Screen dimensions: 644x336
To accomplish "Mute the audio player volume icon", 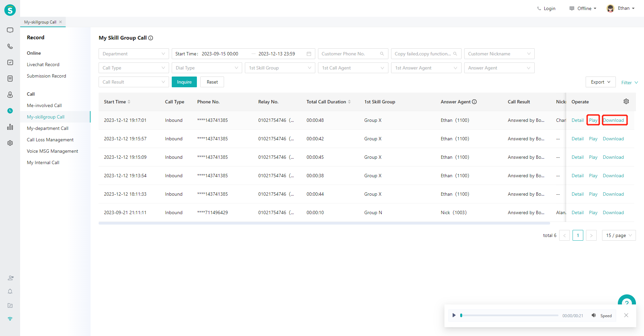I will pos(593,315).
